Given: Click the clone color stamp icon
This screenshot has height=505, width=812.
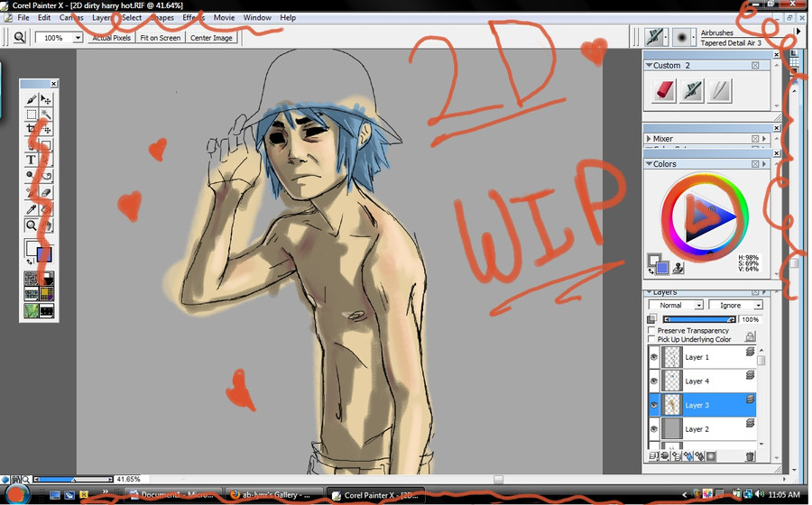Looking at the screenshot, I should (x=678, y=268).
